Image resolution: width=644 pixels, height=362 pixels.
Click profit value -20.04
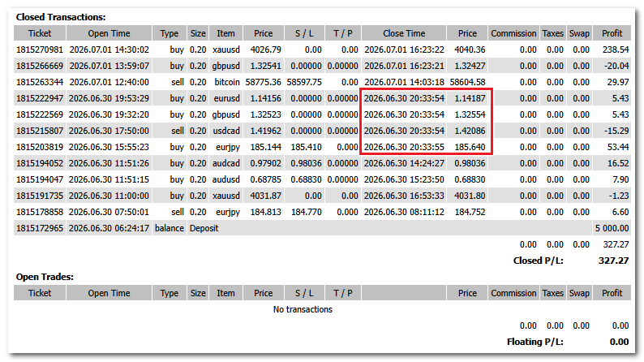pyautogui.click(x=616, y=66)
